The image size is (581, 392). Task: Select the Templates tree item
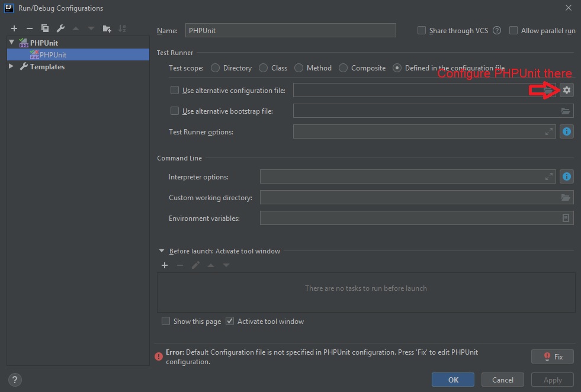pos(47,67)
